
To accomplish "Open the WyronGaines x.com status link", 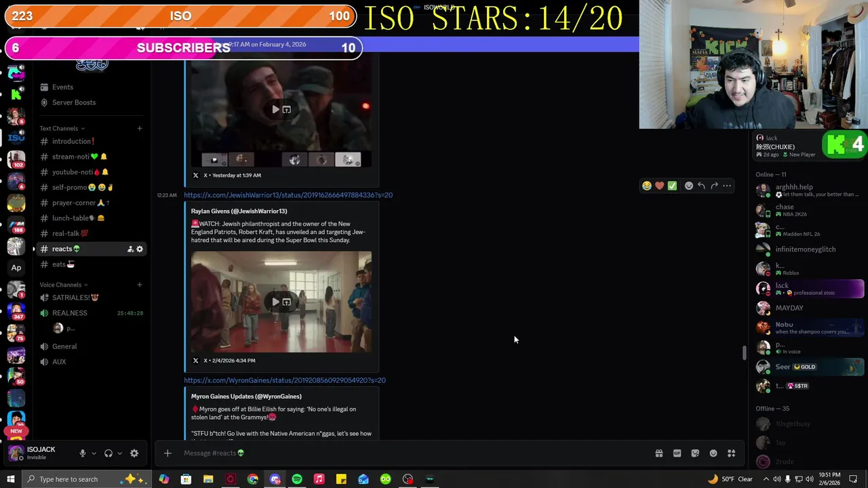I will click(x=285, y=380).
